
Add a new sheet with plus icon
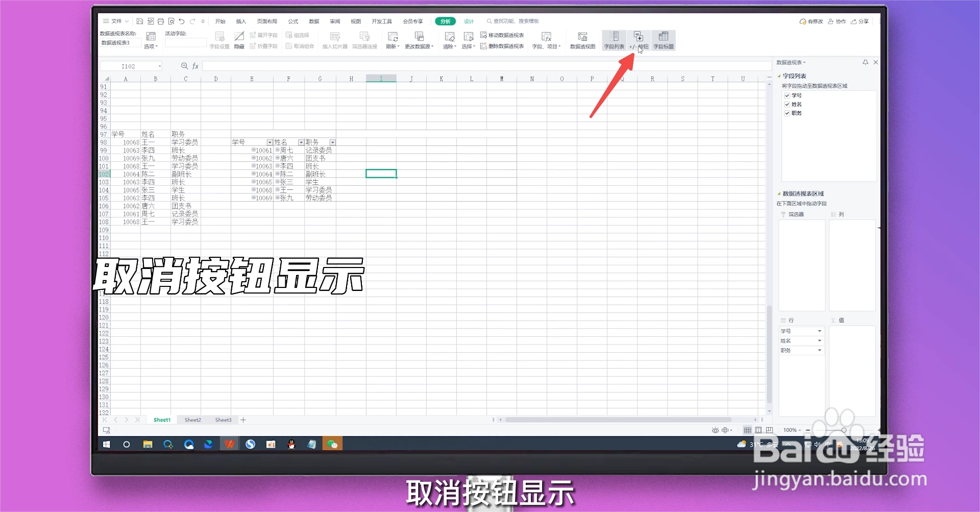pyautogui.click(x=243, y=420)
